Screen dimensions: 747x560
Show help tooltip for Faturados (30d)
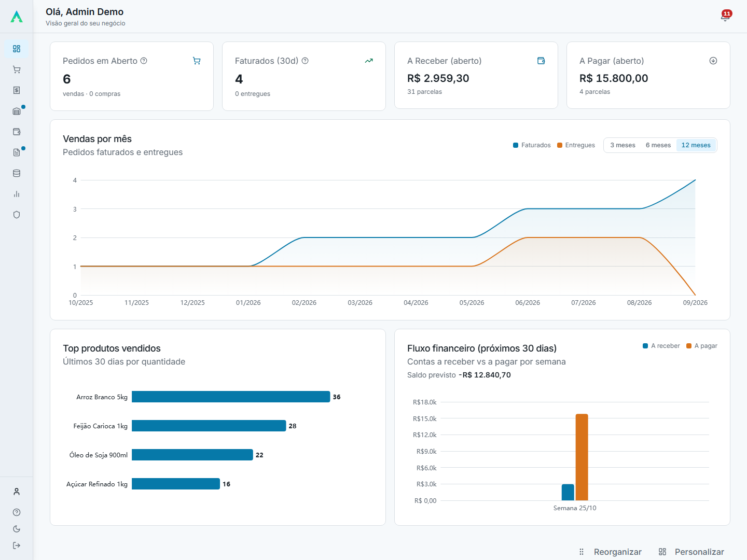305,61
